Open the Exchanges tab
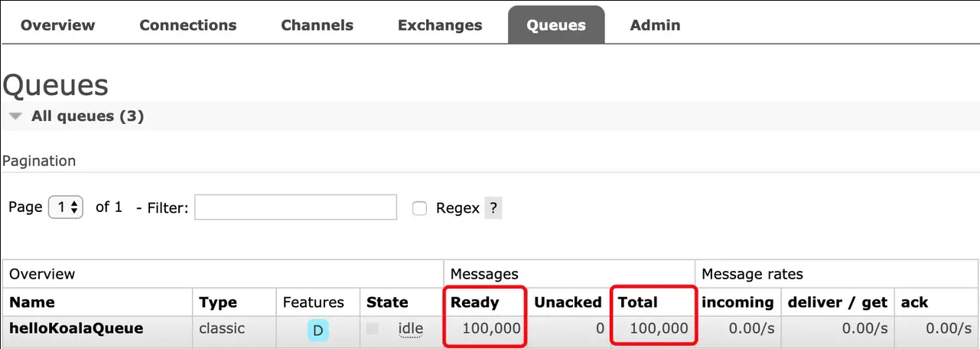 click(x=440, y=25)
